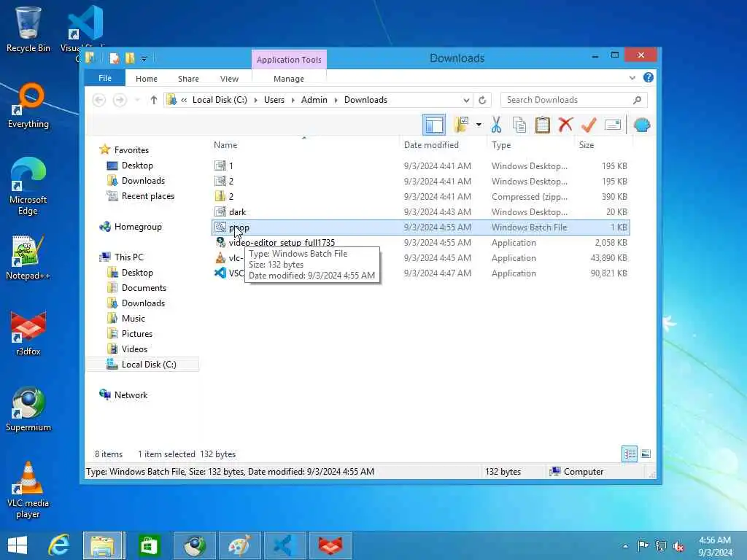Select Network in navigation pane
The image size is (747, 560).
click(131, 394)
